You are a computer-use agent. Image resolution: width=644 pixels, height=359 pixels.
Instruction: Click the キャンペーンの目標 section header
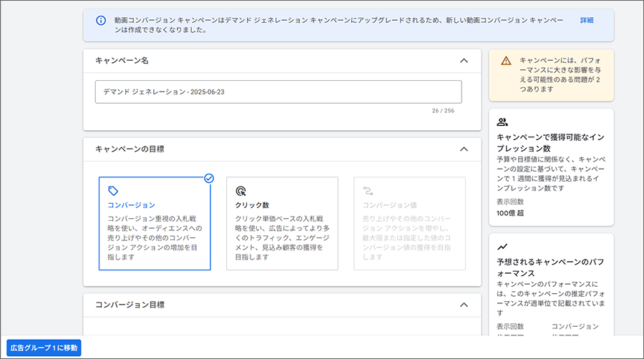pyautogui.click(x=282, y=149)
